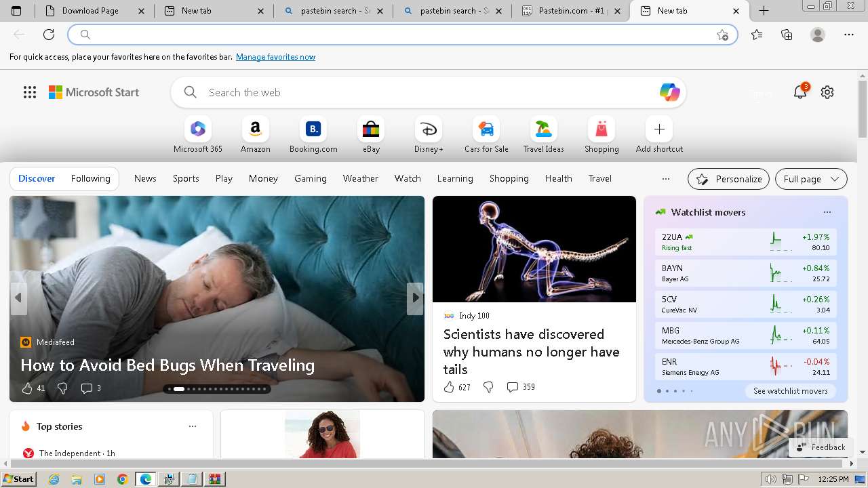Click the Personalize button
868x488 pixels.
point(728,179)
